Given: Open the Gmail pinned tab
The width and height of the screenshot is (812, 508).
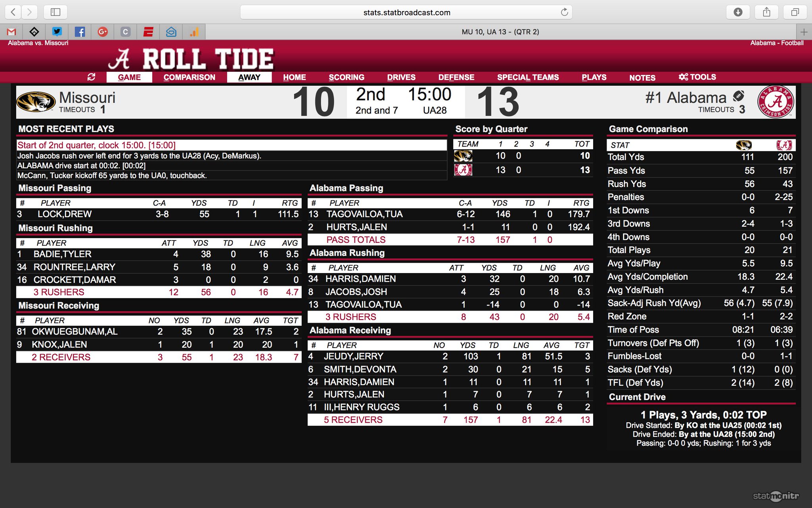Looking at the screenshot, I should tap(11, 32).
